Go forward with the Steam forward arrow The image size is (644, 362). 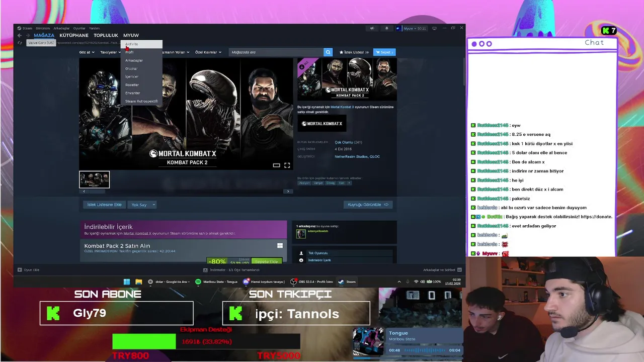point(28,35)
